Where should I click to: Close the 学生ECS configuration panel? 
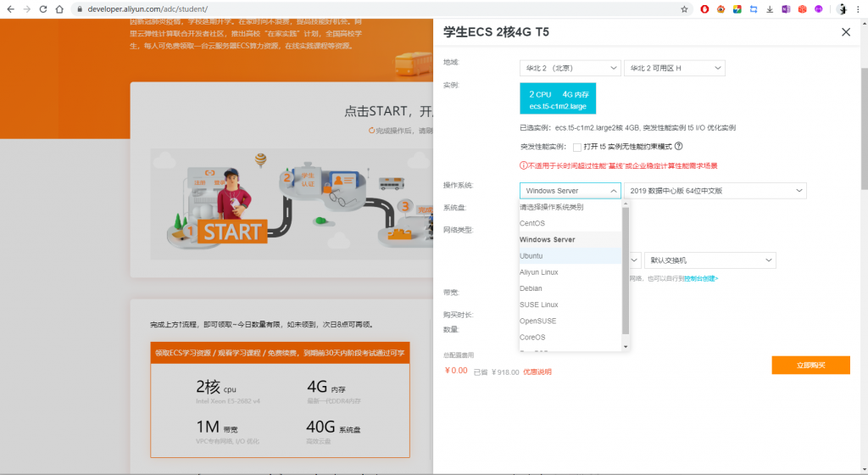coord(845,32)
